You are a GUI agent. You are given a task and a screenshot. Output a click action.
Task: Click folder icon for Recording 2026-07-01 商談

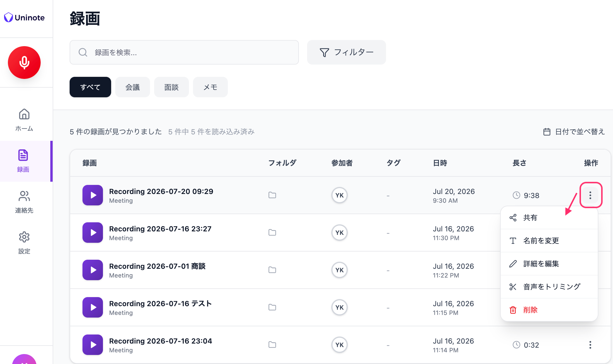(272, 270)
